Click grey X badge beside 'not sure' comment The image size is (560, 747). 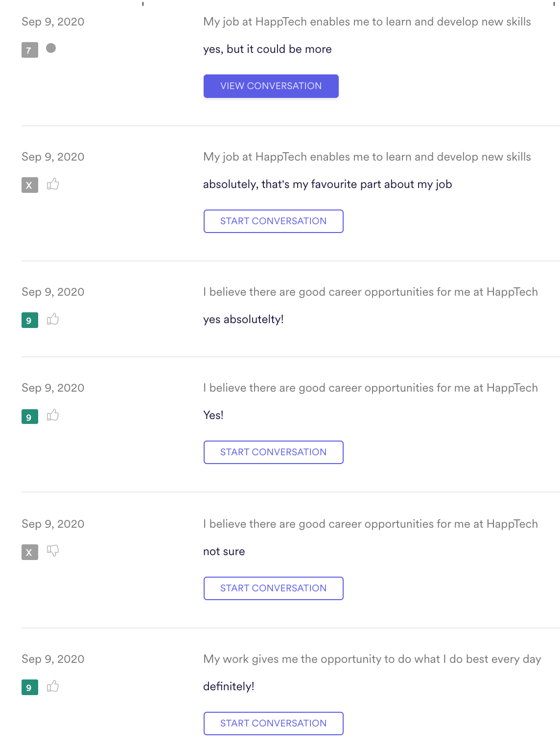click(x=30, y=552)
